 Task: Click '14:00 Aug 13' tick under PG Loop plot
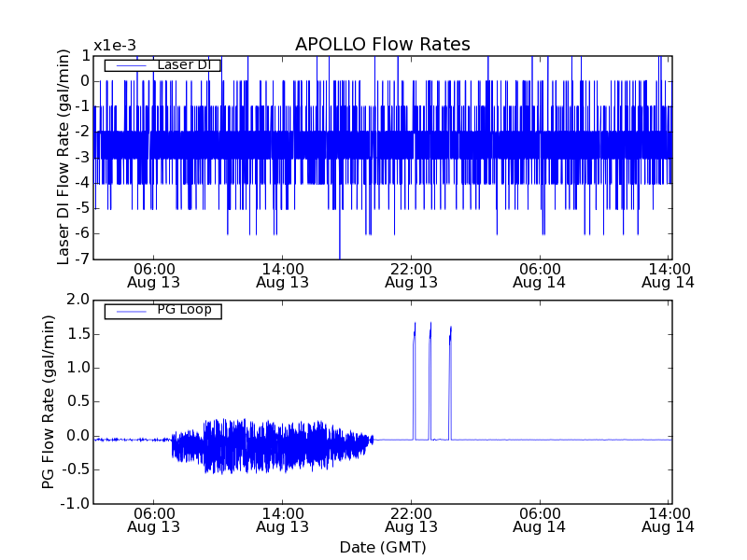coord(283,521)
